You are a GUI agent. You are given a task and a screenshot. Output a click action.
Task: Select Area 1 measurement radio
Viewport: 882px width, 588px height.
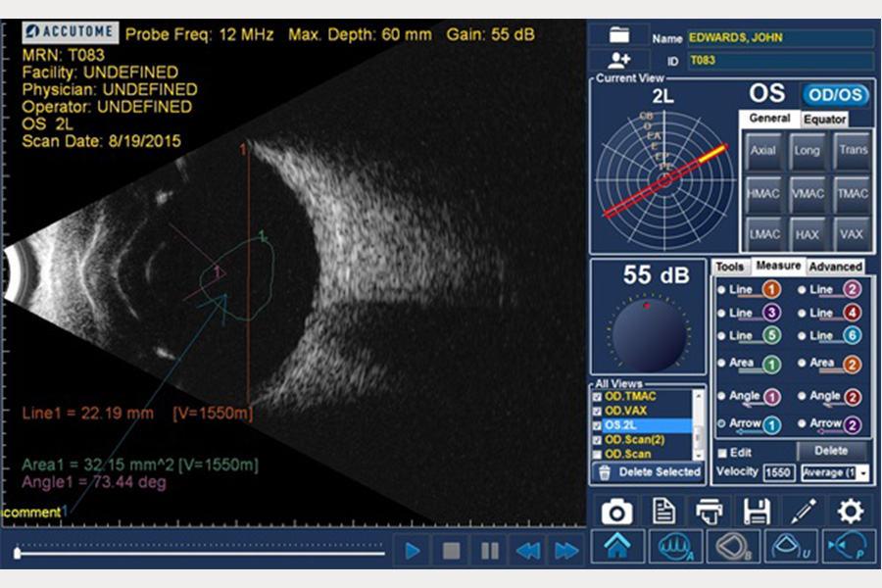(721, 363)
